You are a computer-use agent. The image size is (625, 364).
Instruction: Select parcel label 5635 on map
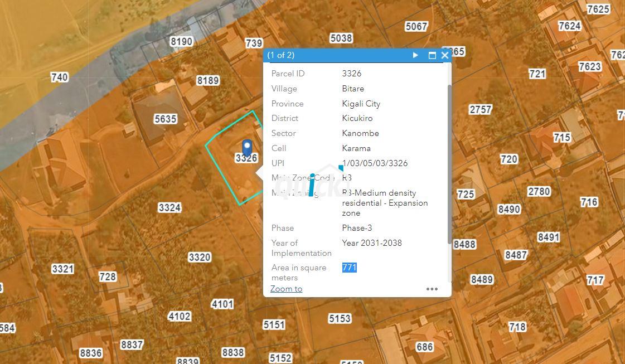click(x=166, y=119)
